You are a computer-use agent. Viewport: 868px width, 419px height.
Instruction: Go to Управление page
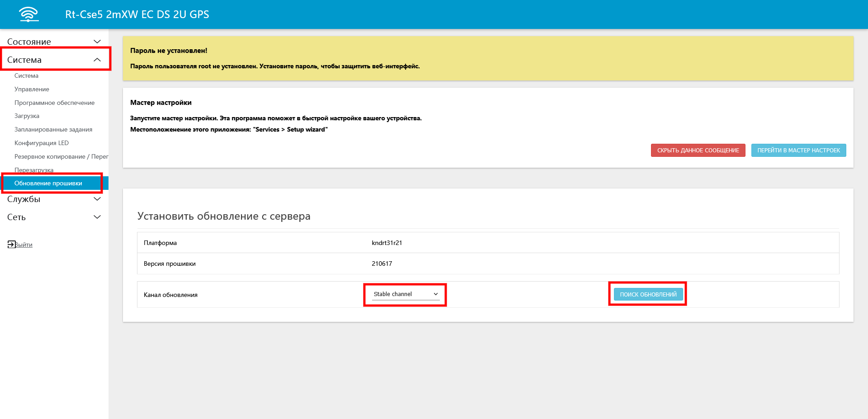[x=32, y=89]
